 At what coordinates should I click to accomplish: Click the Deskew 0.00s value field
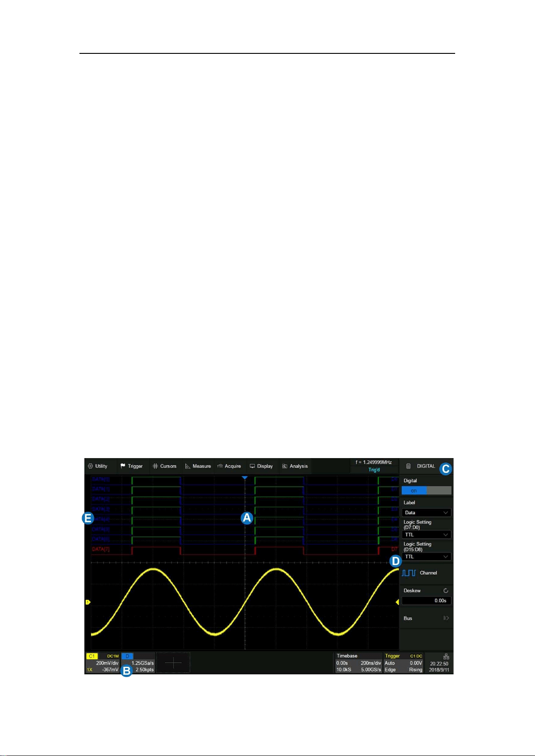426,600
